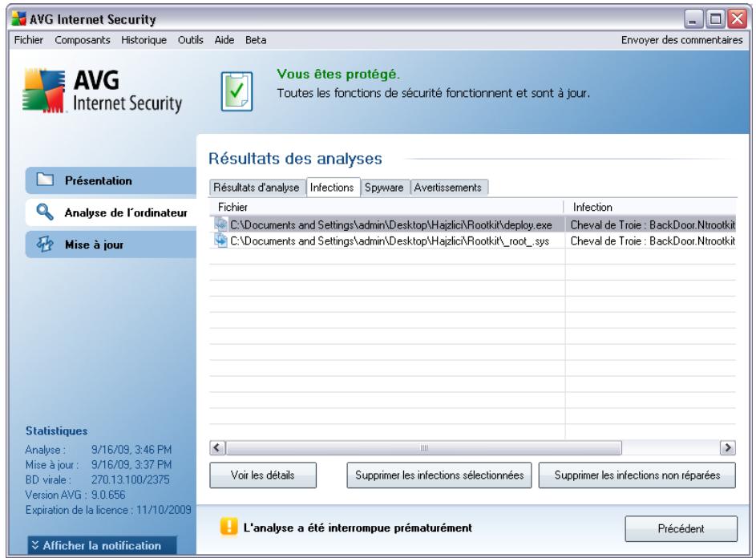The width and height of the screenshot is (756, 558).
Task: Click the file icon of _root_.sys row
Action: (220, 241)
